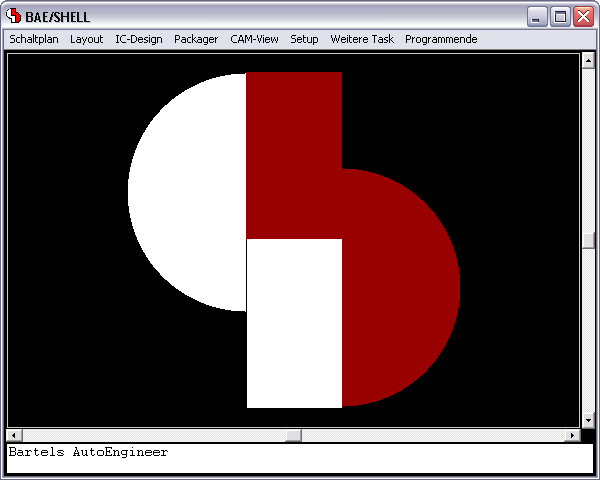This screenshot has width=600, height=480.
Task: Click the horizontal scrollbar thumb
Action: coord(293,436)
